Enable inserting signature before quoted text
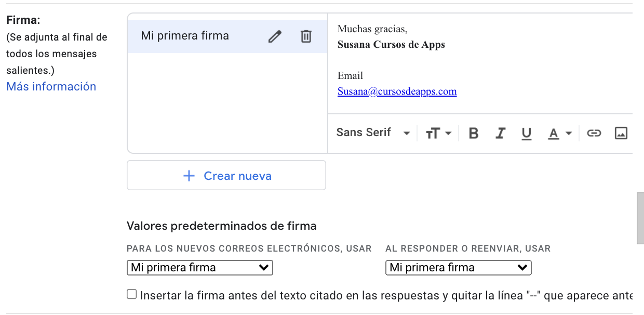644x315 pixels. (132, 295)
